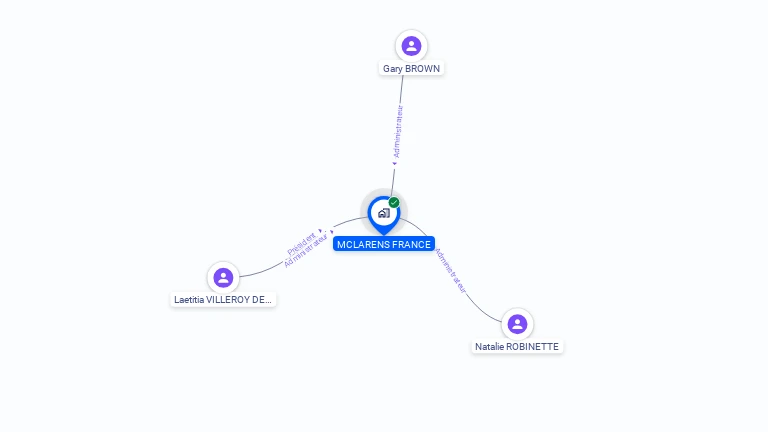This screenshot has height=432, width=768.
Task: Click the arrow marker on Gary BROWN's link
Action: click(x=394, y=164)
